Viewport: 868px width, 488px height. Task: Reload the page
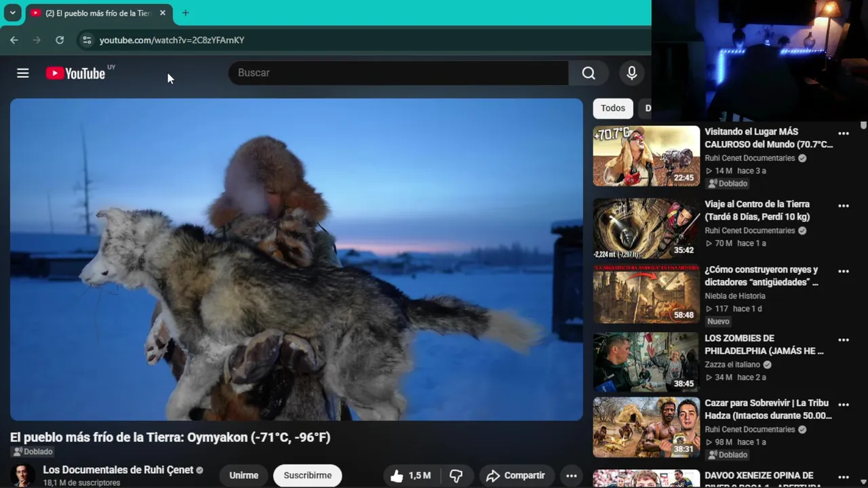pyautogui.click(x=60, y=40)
